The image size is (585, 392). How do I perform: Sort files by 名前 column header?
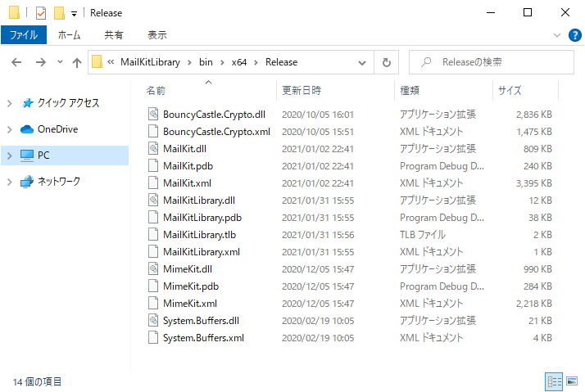click(x=156, y=91)
